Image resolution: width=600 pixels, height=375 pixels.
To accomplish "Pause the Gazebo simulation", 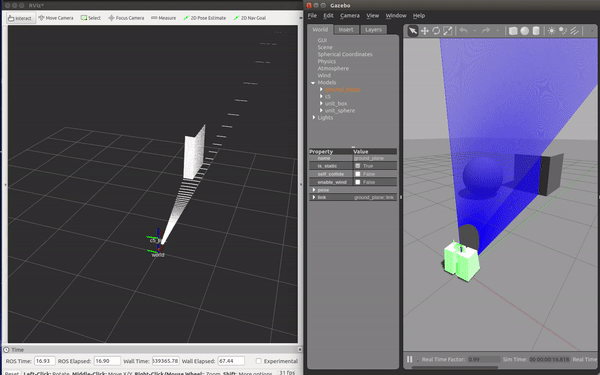I will pyautogui.click(x=409, y=359).
